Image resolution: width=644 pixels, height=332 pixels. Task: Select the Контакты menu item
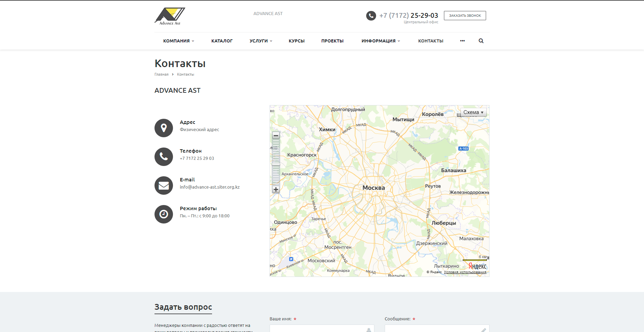(x=431, y=41)
